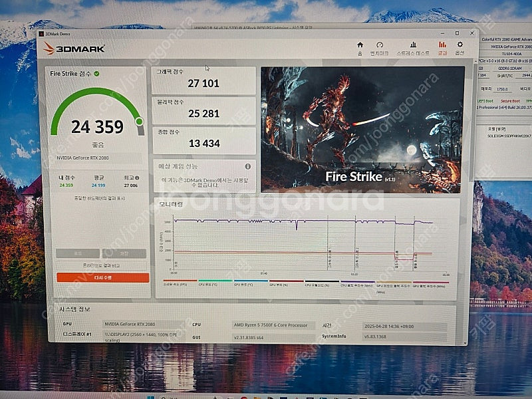
Task: Click the 모니터링 section heading
Action: pyautogui.click(x=171, y=204)
